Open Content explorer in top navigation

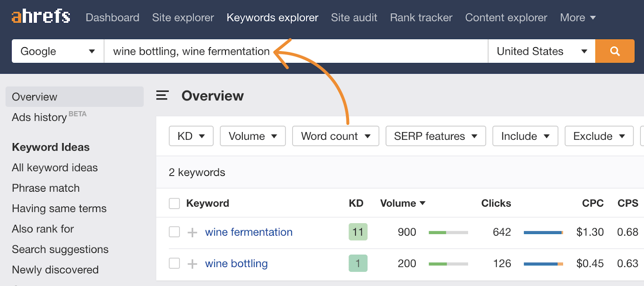[x=506, y=18]
